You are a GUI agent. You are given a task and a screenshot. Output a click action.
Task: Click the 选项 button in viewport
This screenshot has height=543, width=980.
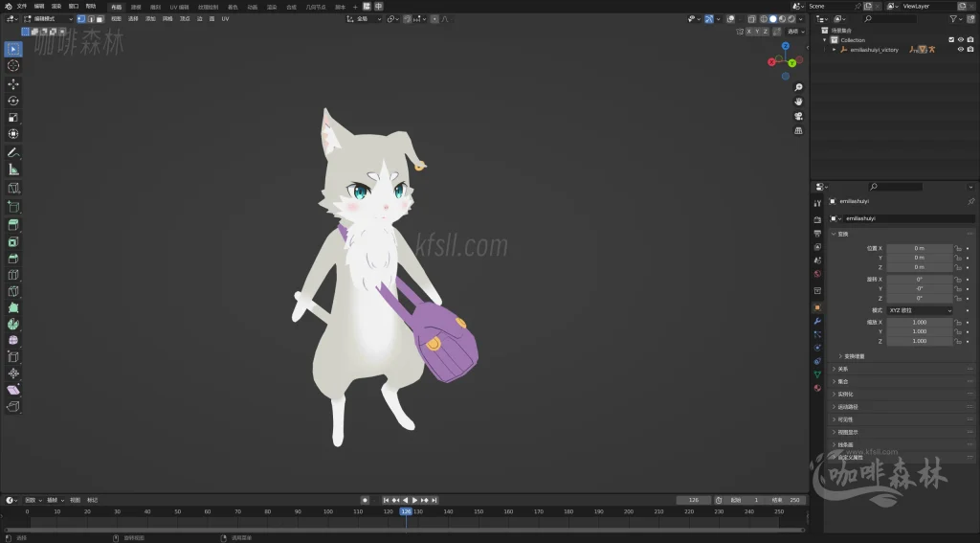[x=795, y=32]
